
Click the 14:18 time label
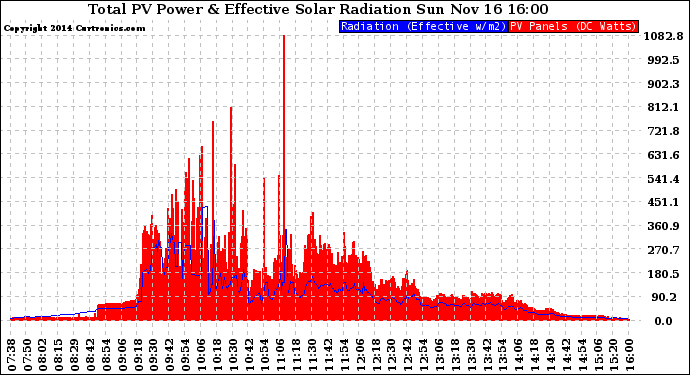[x=535, y=355]
